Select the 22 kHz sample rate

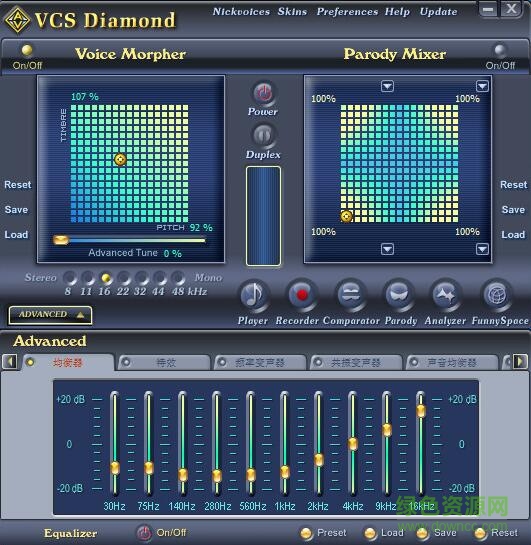[x=123, y=278]
